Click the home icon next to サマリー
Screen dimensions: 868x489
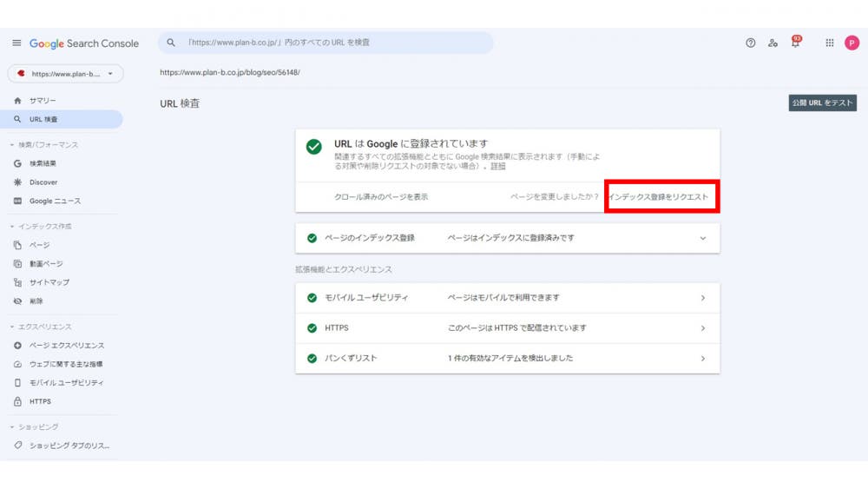click(x=17, y=101)
